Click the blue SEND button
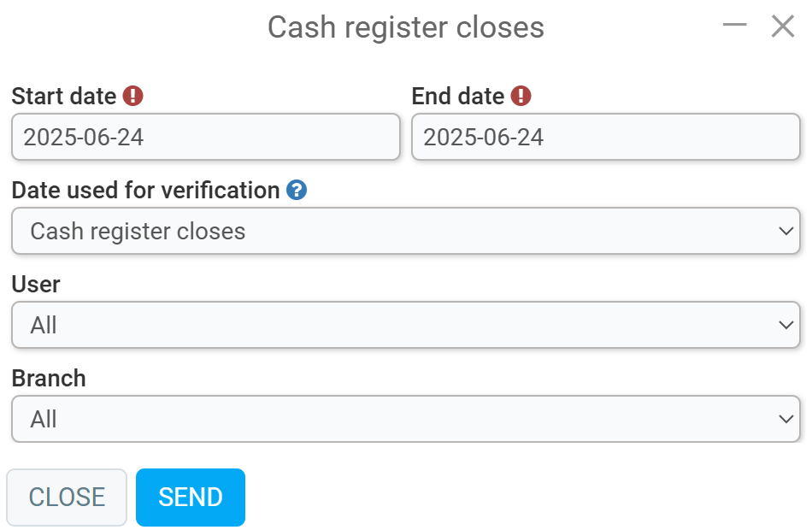The width and height of the screenshot is (812, 530). click(191, 498)
